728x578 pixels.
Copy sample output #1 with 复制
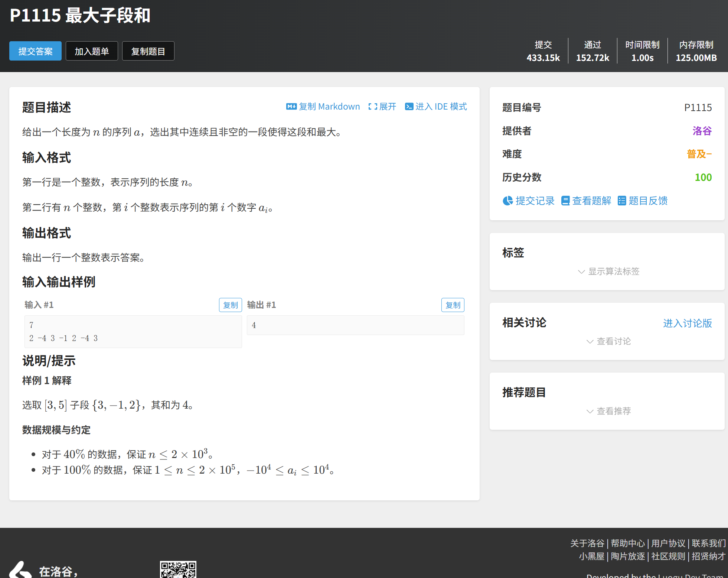[x=453, y=305]
